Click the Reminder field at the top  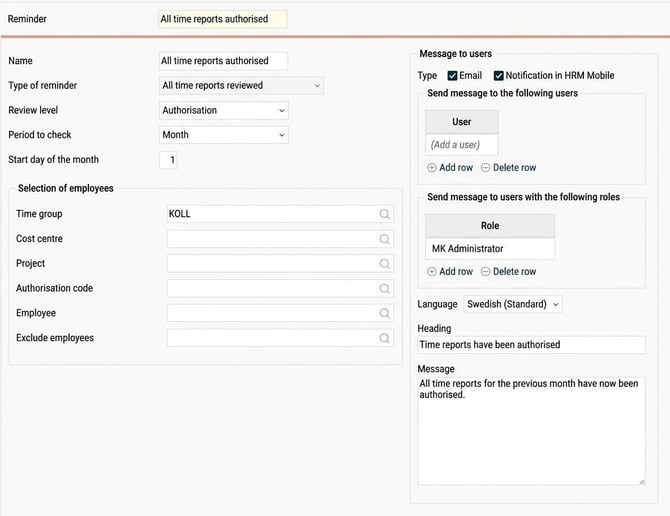point(223,19)
